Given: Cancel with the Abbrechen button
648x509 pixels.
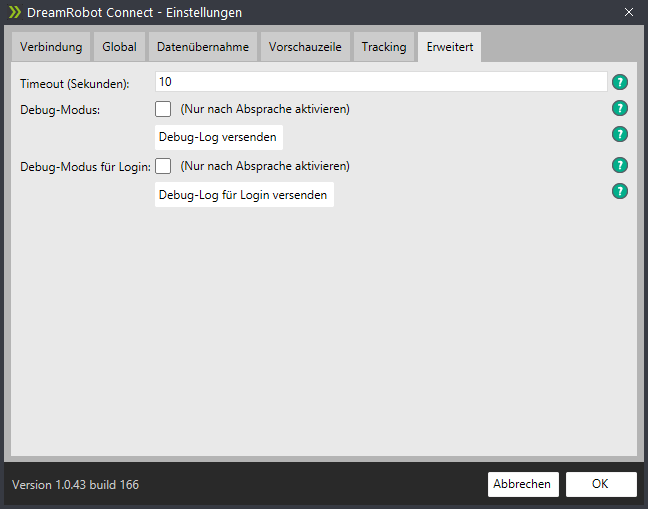Looking at the screenshot, I should pos(523,484).
